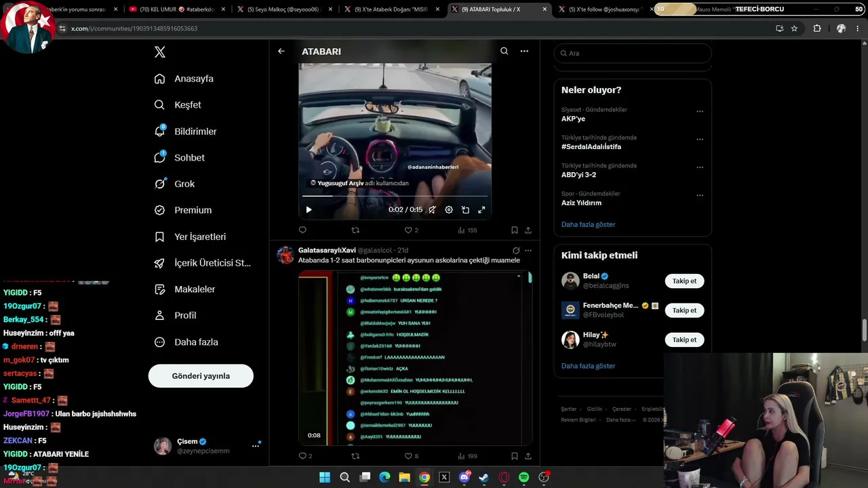Open options for AKP'ye trend
868x488 pixels.
point(700,112)
